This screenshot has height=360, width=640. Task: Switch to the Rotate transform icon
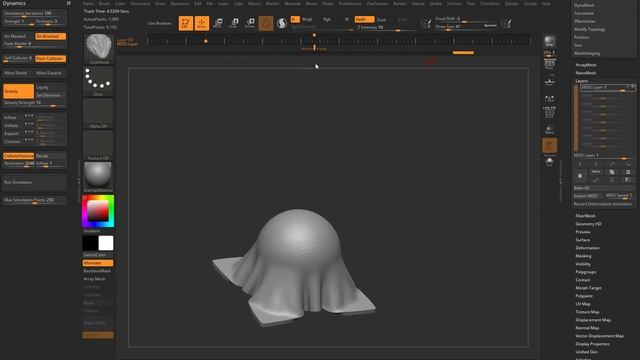pos(250,23)
